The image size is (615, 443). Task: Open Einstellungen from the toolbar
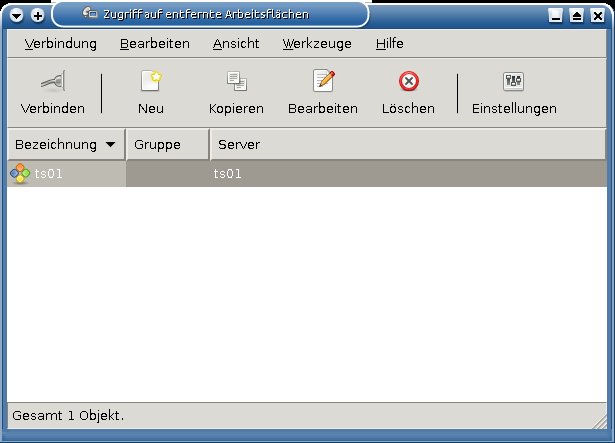coord(514,82)
